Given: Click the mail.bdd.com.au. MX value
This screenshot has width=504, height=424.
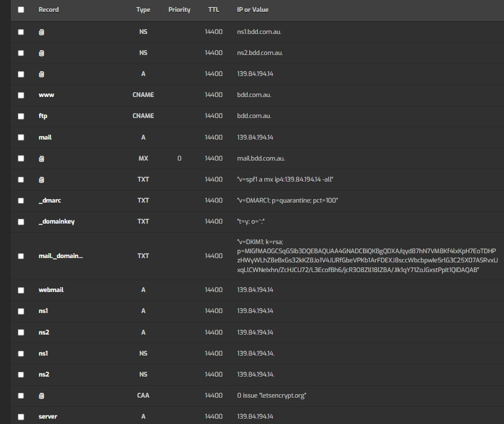Looking at the screenshot, I should coord(261,158).
